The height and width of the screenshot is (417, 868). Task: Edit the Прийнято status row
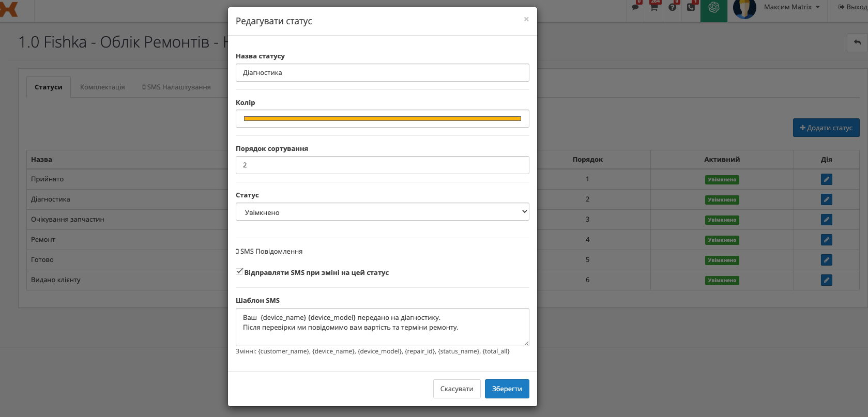coord(827,179)
